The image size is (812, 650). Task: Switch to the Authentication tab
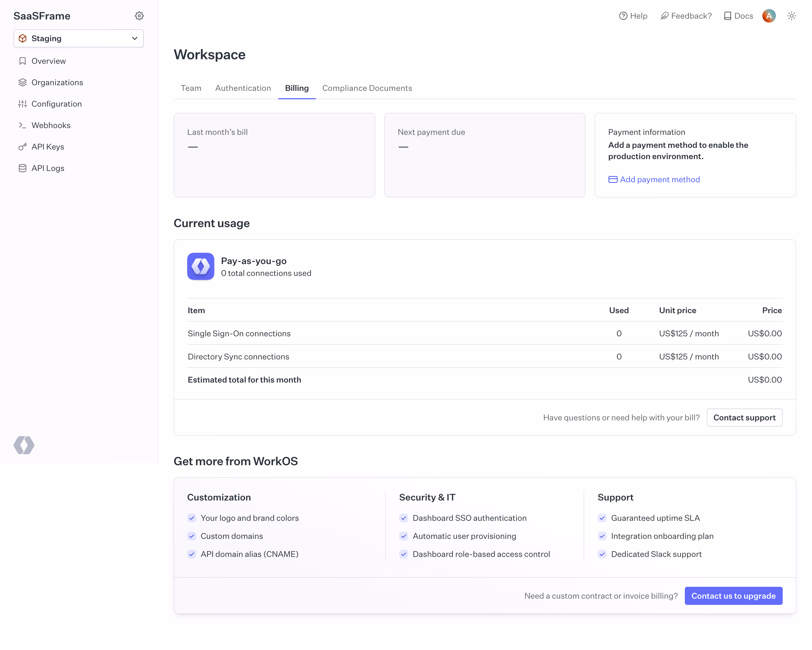point(243,88)
